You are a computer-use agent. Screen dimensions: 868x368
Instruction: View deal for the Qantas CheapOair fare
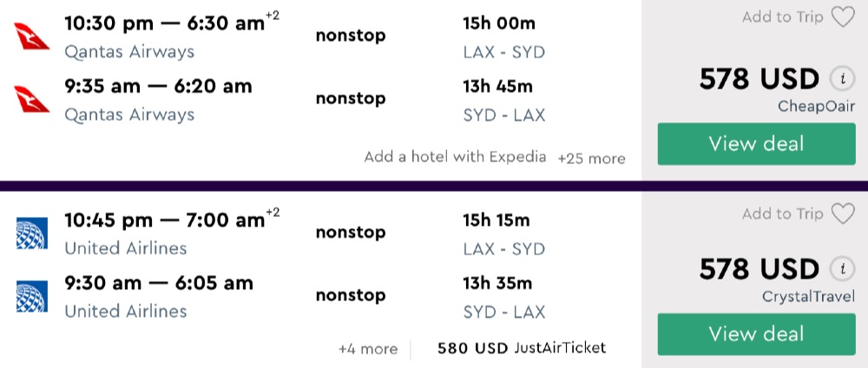tap(756, 144)
